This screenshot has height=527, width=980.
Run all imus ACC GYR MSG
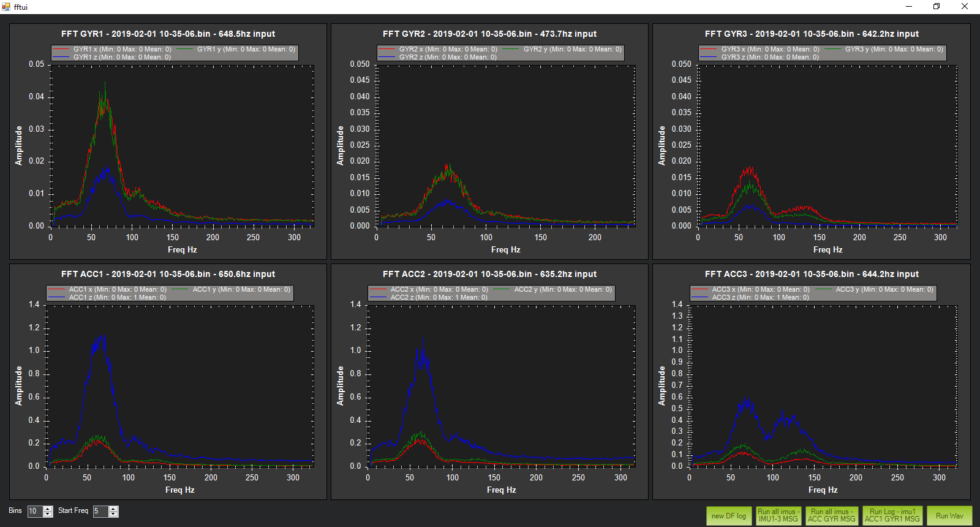(x=831, y=515)
